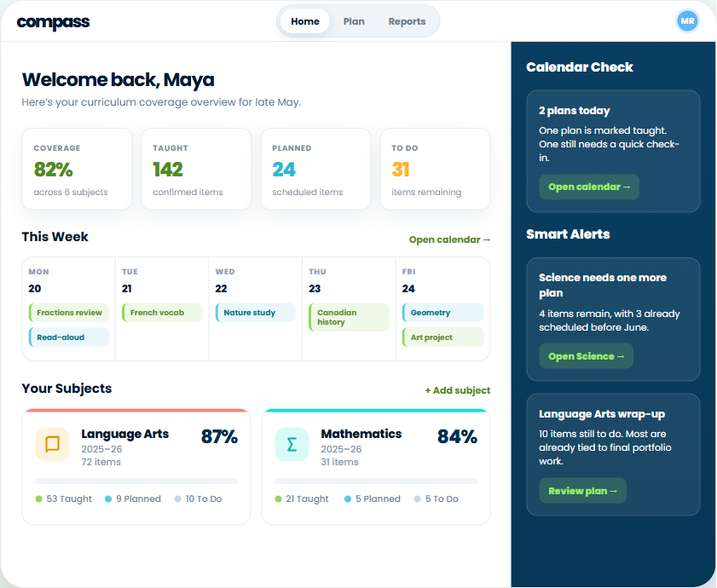Switch to the Plan tab
This screenshot has height=588, width=717.
(x=354, y=21)
